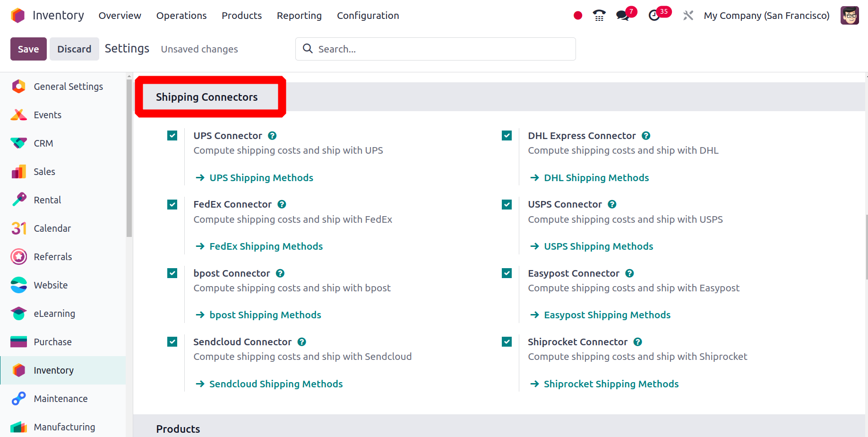Screen dimensions: 868x437
Task: Click the Maintenance sidebar icon
Action: (x=19, y=399)
